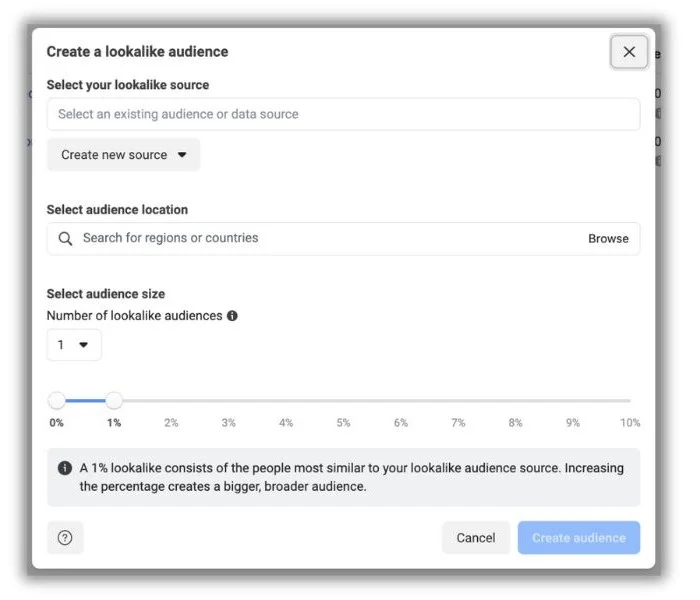Open the number of lookalike audiences dropdown
The height and width of the screenshot is (600, 700).
[x=74, y=345]
